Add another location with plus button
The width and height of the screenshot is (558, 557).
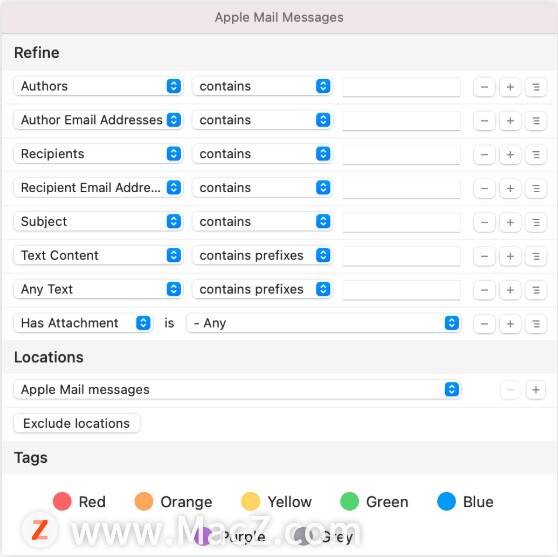coord(536,390)
